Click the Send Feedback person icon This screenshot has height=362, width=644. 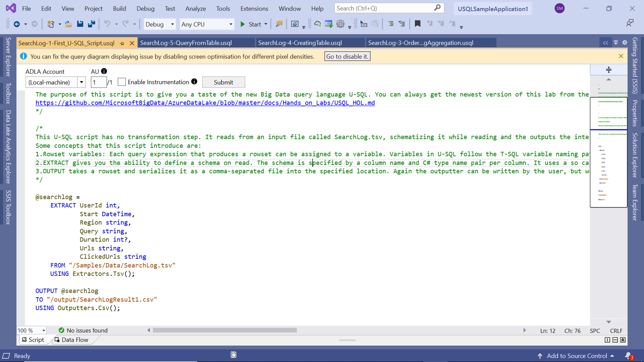pyautogui.click(x=630, y=23)
